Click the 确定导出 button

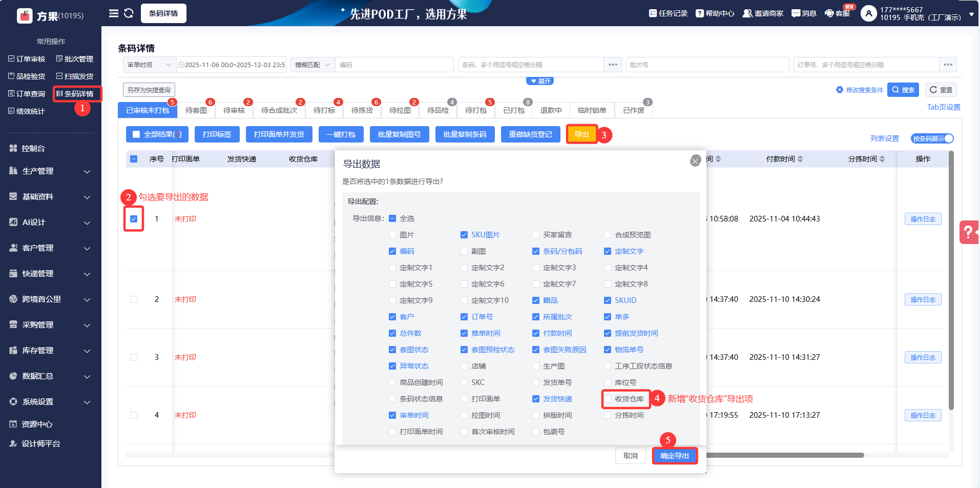(x=674, y=456)
